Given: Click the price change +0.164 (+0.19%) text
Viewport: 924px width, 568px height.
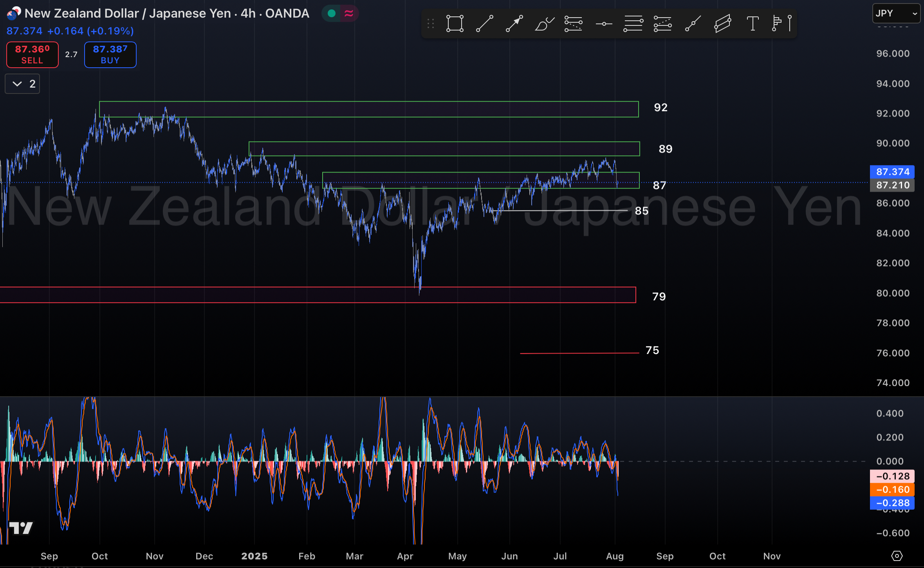Looking at the screenshot, I should tap(90, 31).
